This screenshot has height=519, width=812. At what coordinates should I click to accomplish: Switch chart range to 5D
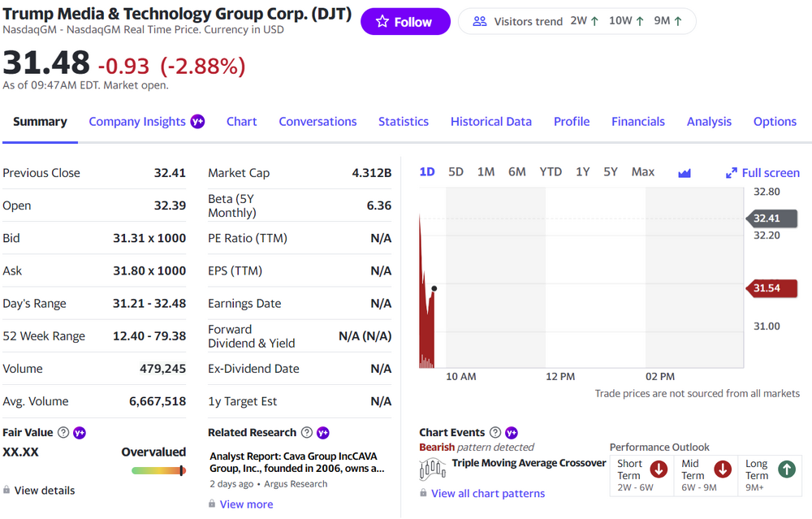pos(456,171)
